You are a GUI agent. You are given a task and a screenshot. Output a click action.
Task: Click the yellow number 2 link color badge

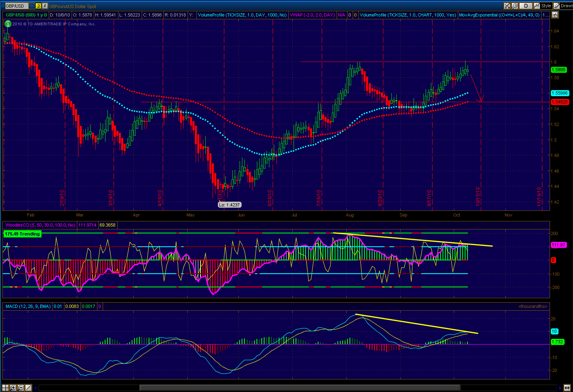click(38, 6)
